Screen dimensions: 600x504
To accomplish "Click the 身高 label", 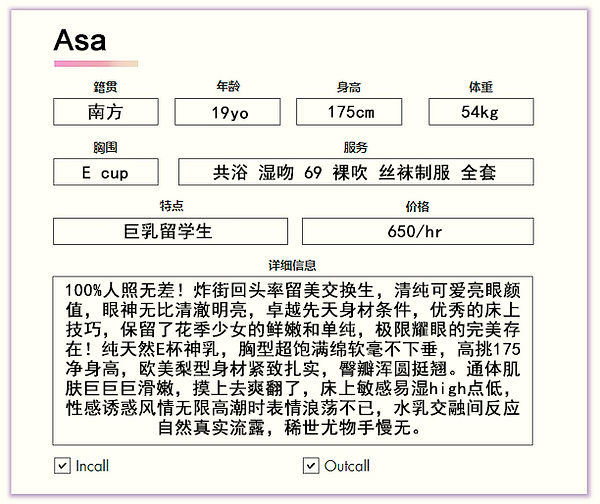I will click(349, 87).
